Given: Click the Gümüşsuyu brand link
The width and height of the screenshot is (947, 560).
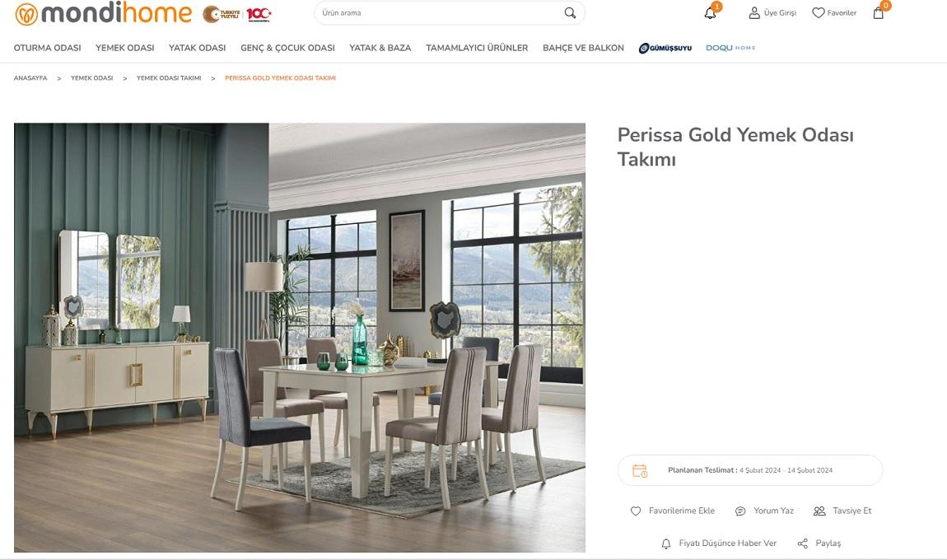Looking at the screenshot, I should pos(665,49).
